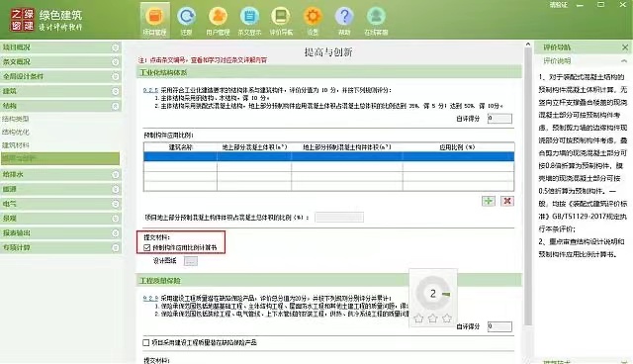This screenshot has height=364, width=633.
Task: Select 结构类型 under 结构
Action: [16, 119]
